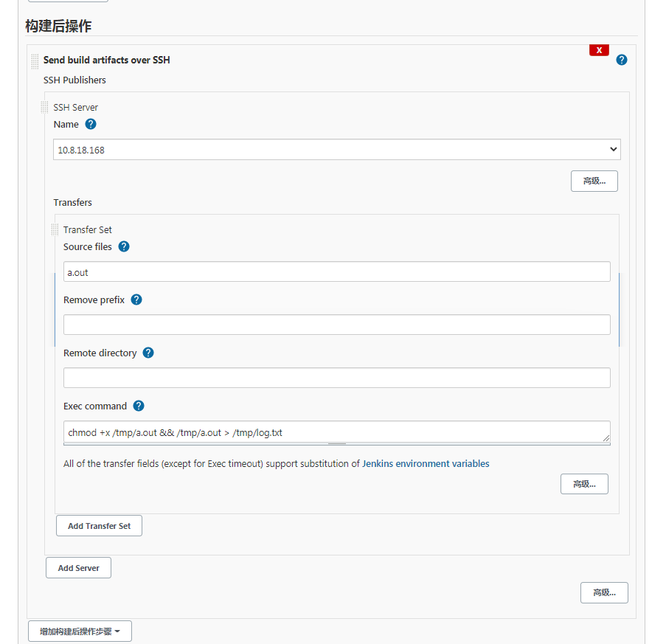Grab the drag handle beside Transfer Set
Viewport: 666px width, 644px height.
[x=55, y=230]
